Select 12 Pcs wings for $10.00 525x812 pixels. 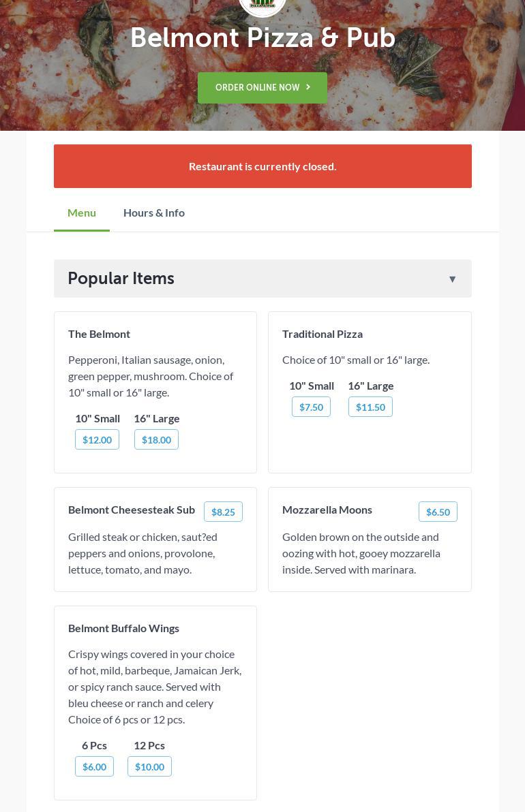tap(149, 766)
